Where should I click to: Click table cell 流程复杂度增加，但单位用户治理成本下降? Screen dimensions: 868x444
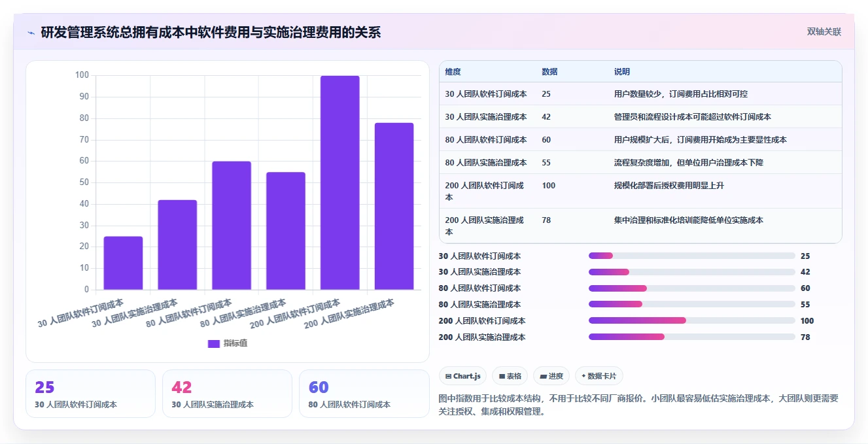point(689,163)
